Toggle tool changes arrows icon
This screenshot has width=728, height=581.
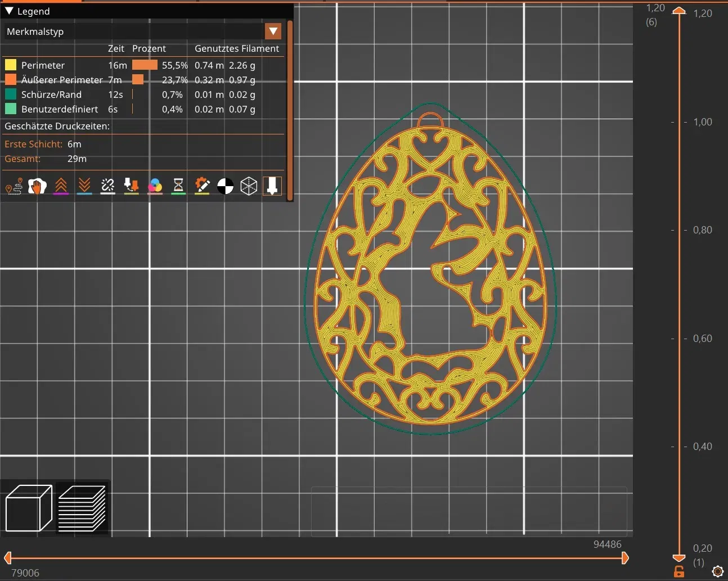[131, 186]
